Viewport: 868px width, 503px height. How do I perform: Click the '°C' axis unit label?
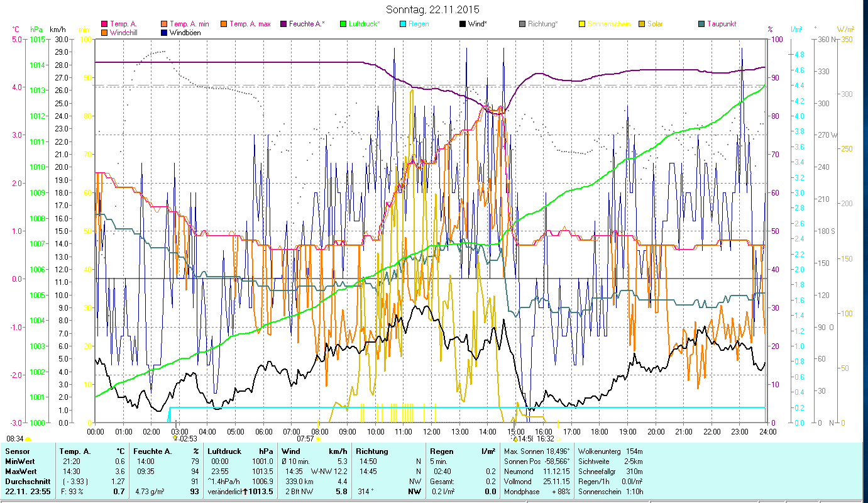(16, 30)
